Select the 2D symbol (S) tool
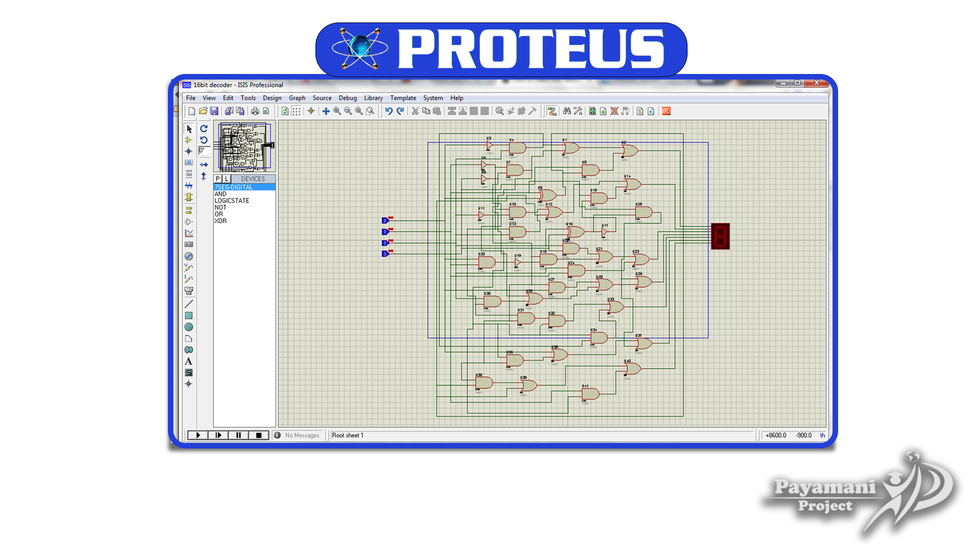980x551 pixels. (189, 373)
